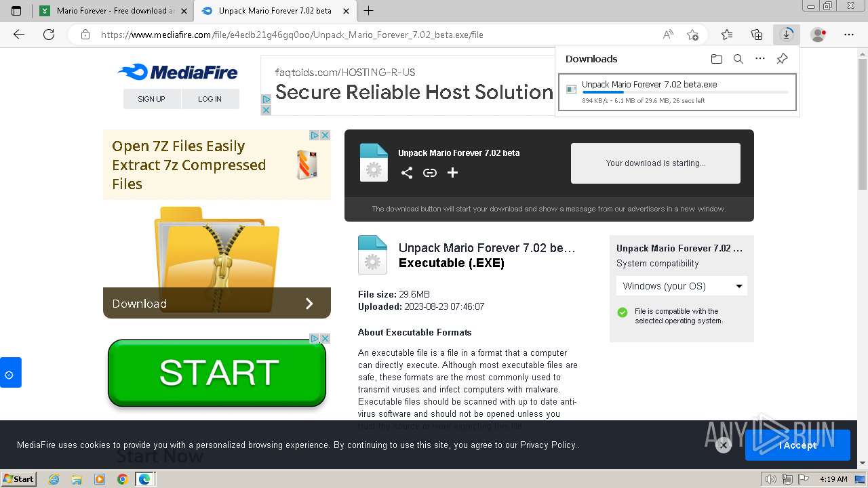Open Read aloud icon in address bar
Image resolution: width=868 pixels, height=488 pixels.
point(668,35)
